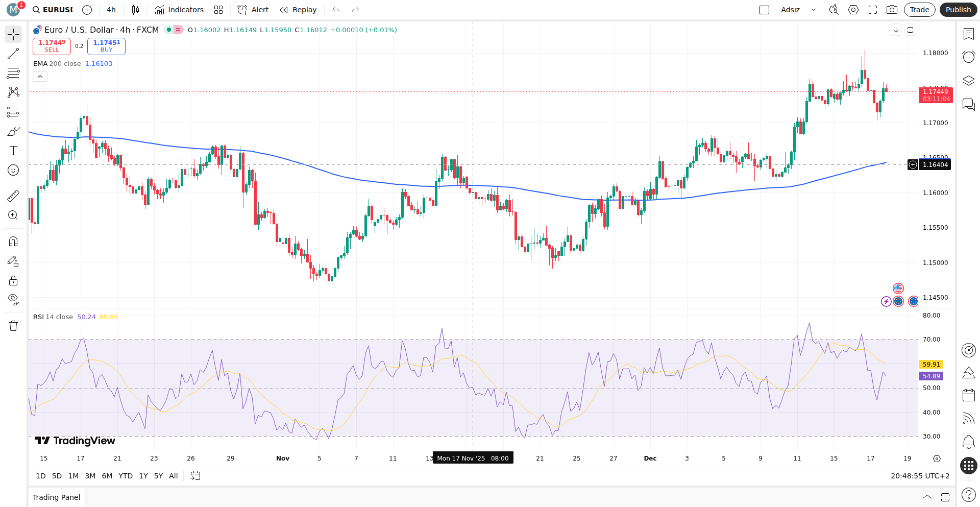This screenshot has width=980, height=507.
Task: Select the text annotation tool
Action: [x=13, y=151]
